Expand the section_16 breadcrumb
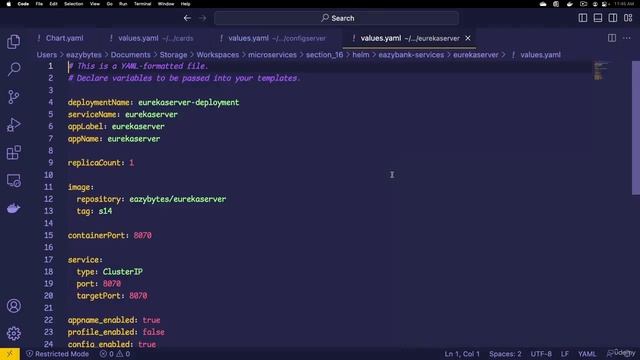 [324, 55]
